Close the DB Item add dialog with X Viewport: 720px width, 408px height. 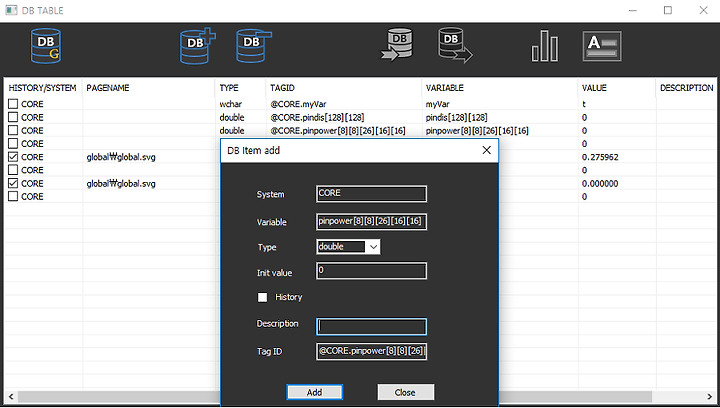[x=487, y=150]
